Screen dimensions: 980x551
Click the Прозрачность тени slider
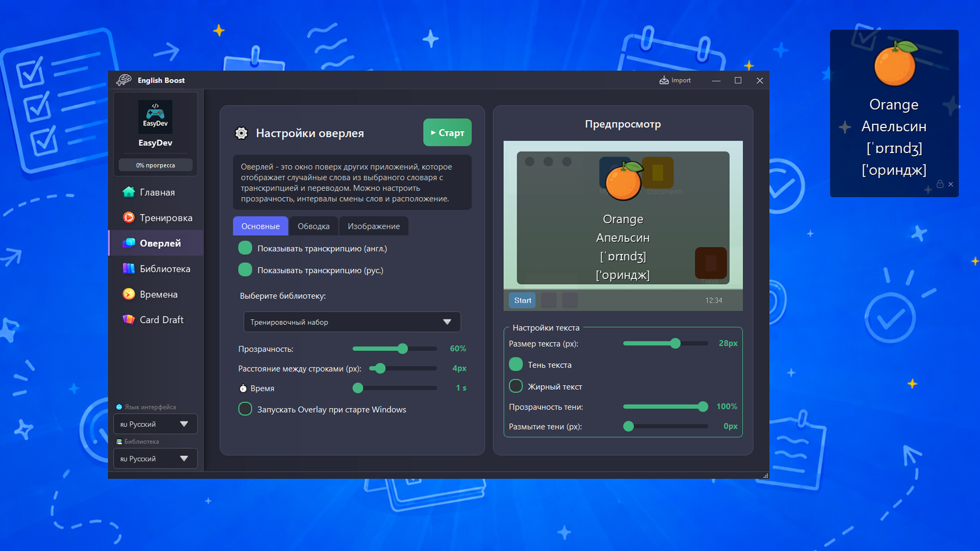[666, 407]
